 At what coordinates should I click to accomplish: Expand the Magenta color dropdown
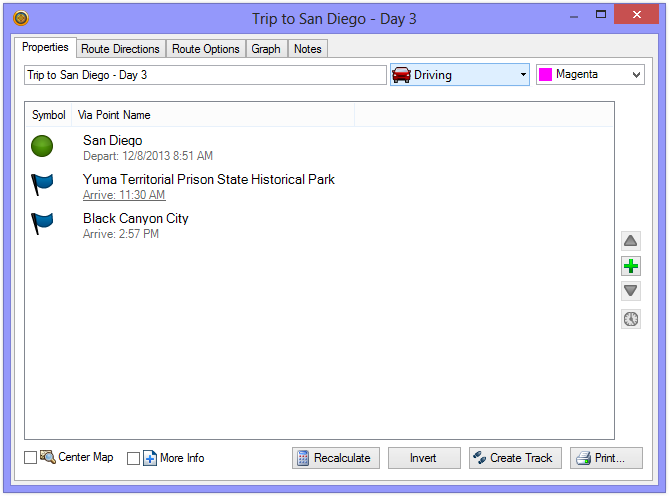click(637, 75)
